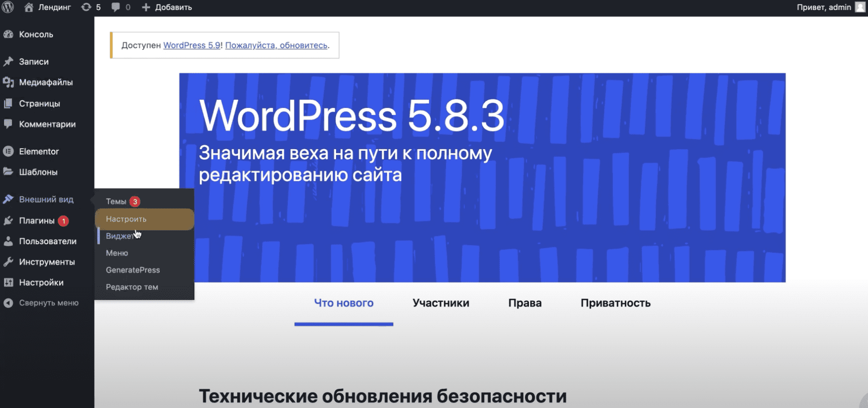Choose Темы in the submenu
Screen dimensions: 868x408
pyautogui.click(x=116, y=201)
